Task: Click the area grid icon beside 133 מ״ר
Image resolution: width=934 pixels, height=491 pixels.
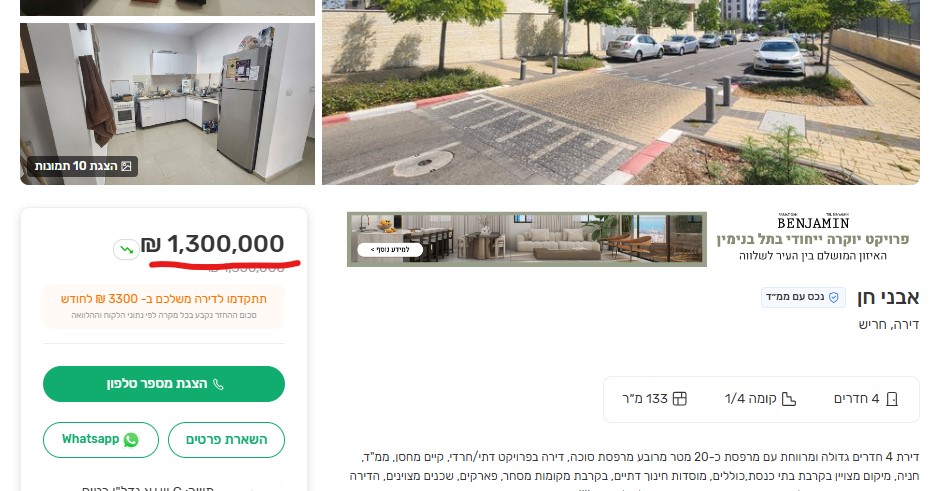Action: point(680,399)
